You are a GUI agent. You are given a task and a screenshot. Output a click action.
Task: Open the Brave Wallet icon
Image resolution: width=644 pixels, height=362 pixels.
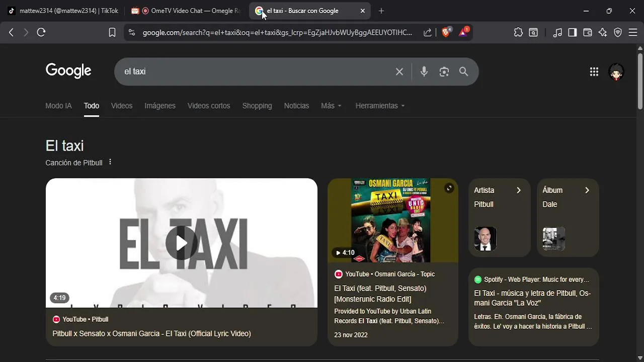coord(587,32)
